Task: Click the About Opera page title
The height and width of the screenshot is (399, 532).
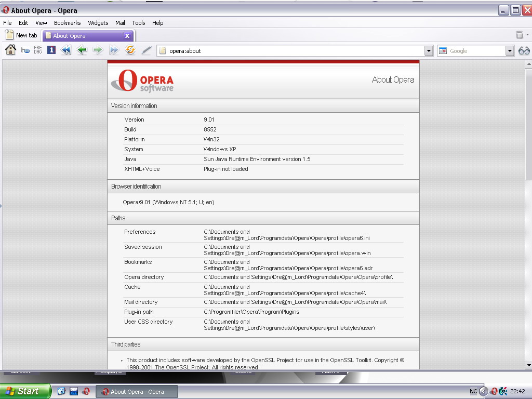Action: pyautogui.click(x=393, y=79)
